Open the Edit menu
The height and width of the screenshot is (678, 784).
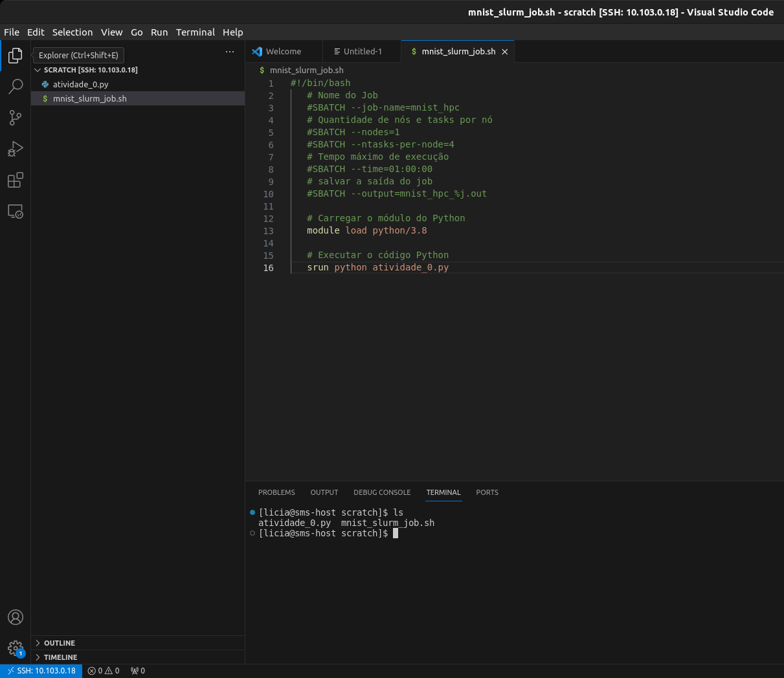click(x=36, y=32)
